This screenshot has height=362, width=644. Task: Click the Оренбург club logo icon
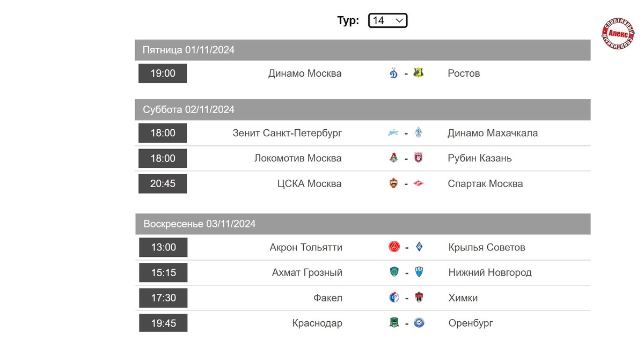[x=419, y=323]
